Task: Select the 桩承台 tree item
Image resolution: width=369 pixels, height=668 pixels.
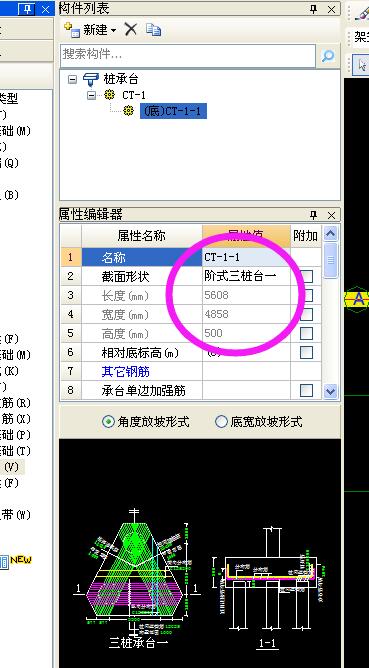Action: [121, 79]
